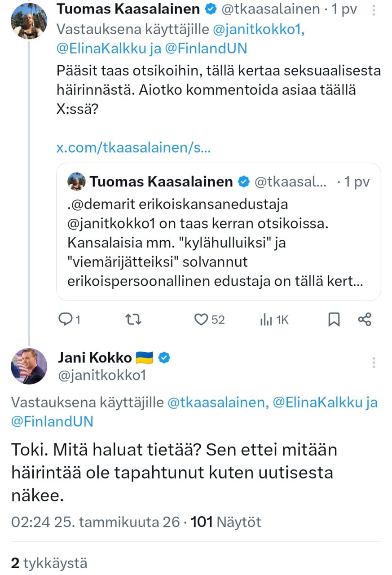
Task: Open @janitkokko1 handle under Jani Kokko
Action: (x=102, y=375)
